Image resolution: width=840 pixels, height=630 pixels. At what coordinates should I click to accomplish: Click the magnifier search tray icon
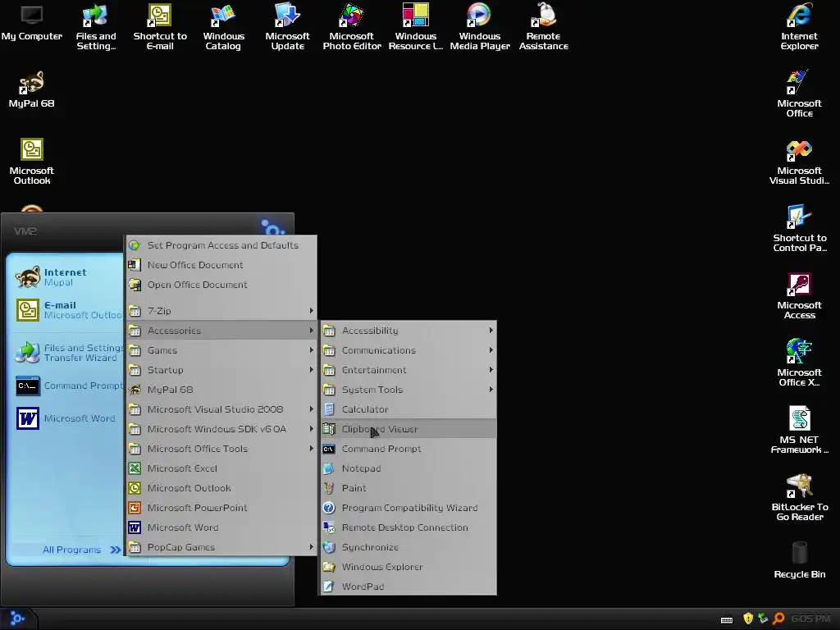778,619
